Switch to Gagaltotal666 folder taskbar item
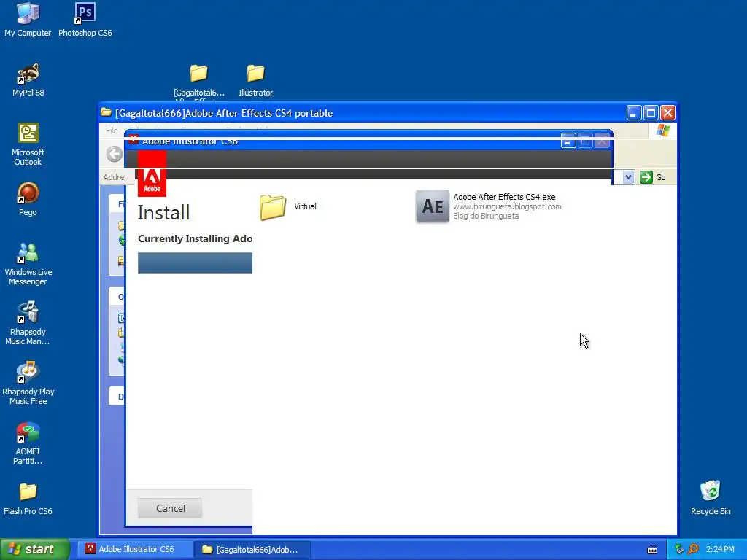The height and width of the screenshot is (560, 747). [254, 550]
